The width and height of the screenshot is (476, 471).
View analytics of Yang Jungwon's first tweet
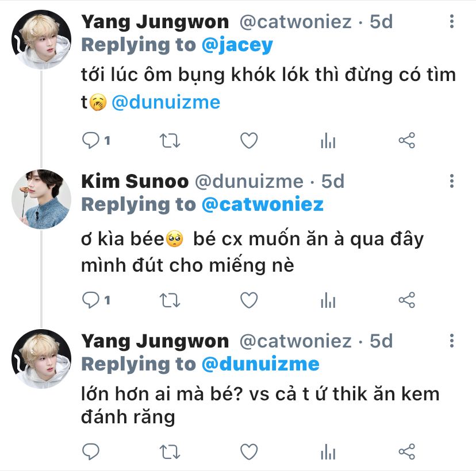pyautogui.click(x=328, y=140)
